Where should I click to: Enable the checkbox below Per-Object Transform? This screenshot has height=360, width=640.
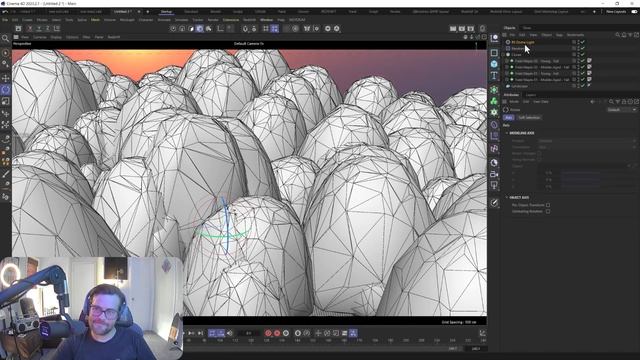(548, 211)
